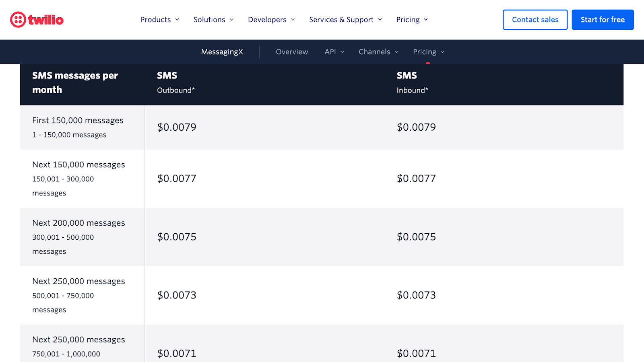The width and height of the screenshot is (644, 362).
Task: Select the SMS Inbound column header
Action: (413, 82)
